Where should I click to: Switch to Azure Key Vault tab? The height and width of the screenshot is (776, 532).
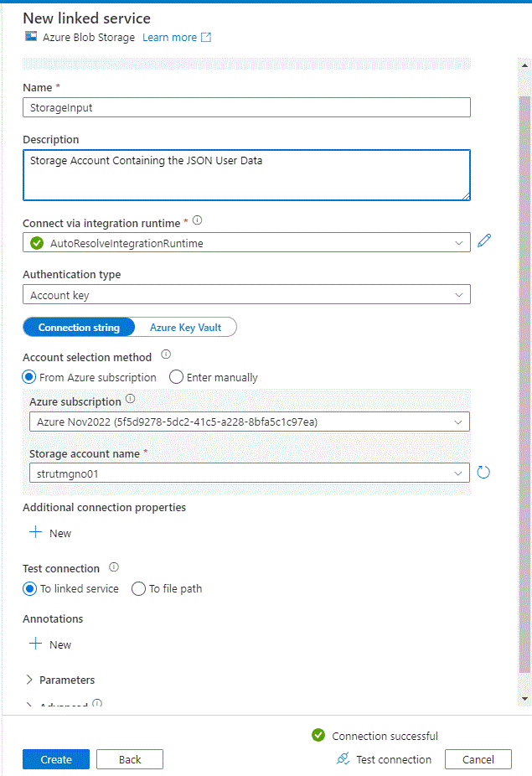(186, 327)
